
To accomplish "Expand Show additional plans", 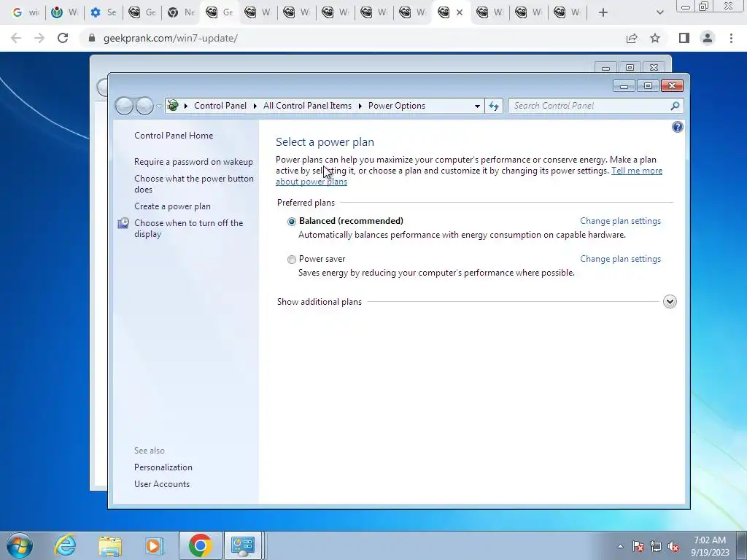I will [x=670, y=301].
